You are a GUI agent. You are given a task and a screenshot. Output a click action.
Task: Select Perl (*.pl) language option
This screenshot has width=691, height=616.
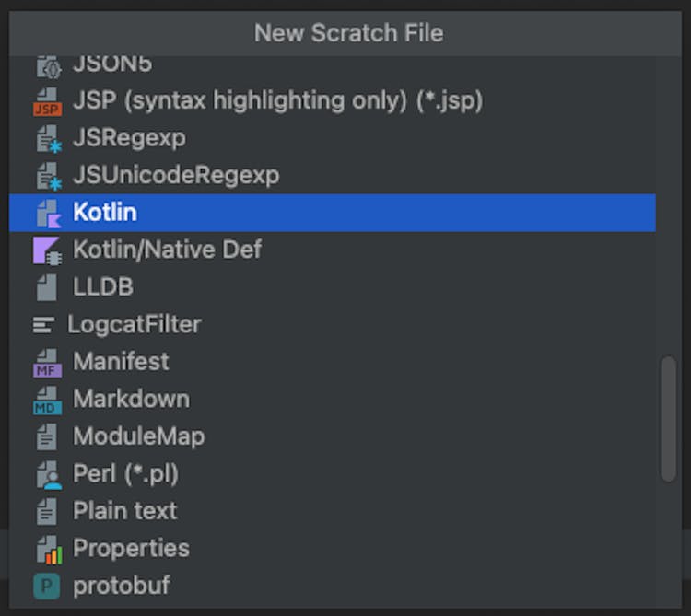click(125, 474)
